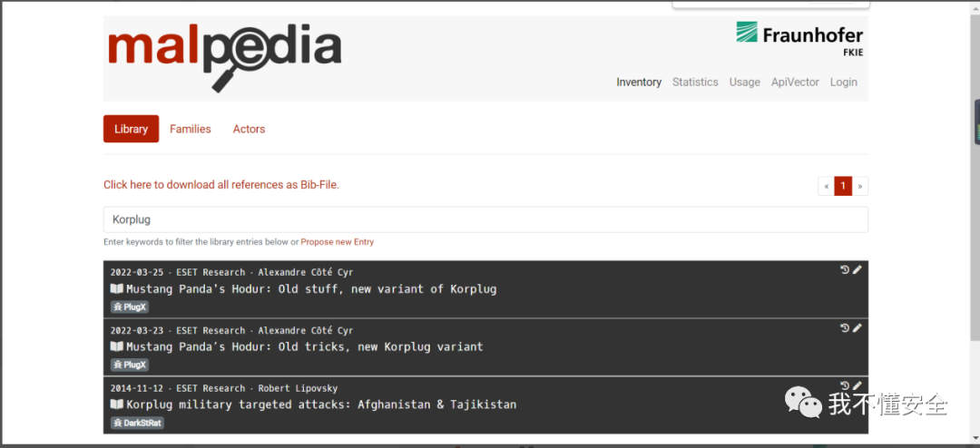980x448 pixels.
Task: Switch to the Actors tab
Action: pyautogui.click(x=249, y=129)
